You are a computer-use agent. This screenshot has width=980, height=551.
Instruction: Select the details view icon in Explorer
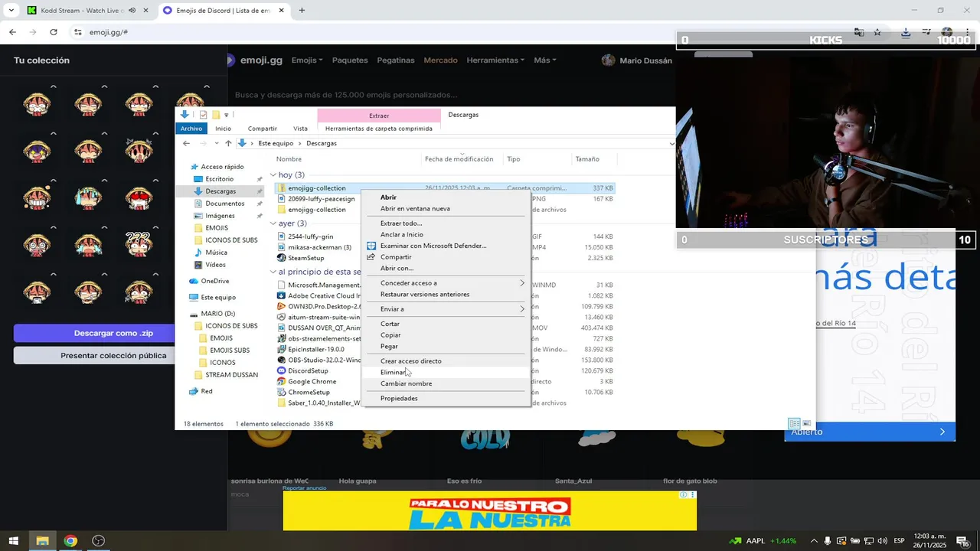pos(795,423)
